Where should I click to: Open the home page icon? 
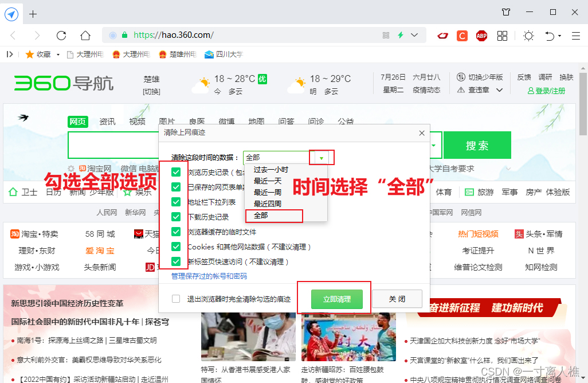tap(85, 36)
